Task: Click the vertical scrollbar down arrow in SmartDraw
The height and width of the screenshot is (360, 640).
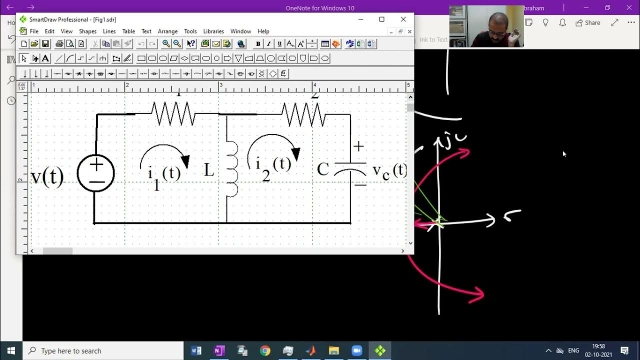Action: pos(410,243)
